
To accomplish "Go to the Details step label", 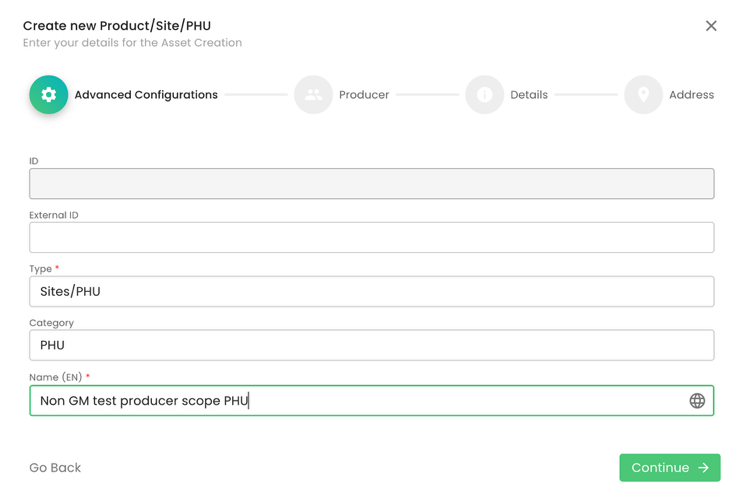I will pos(529,95).
